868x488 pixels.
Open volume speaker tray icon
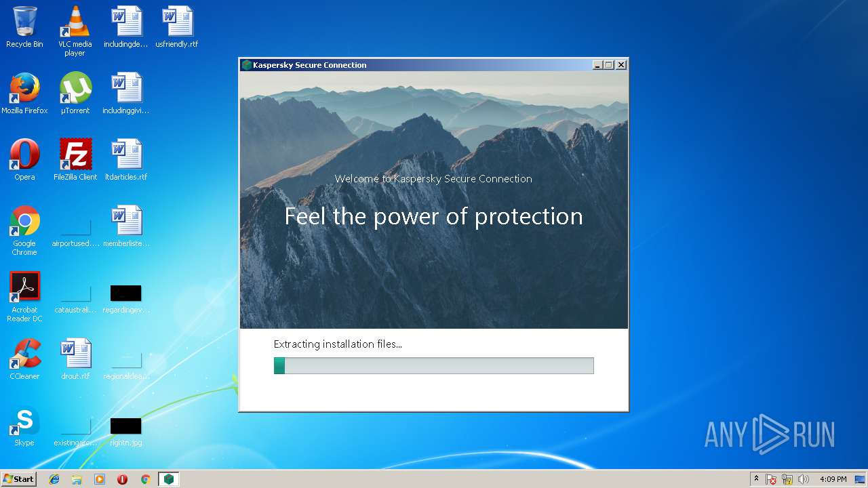click(x=804, y=479)
